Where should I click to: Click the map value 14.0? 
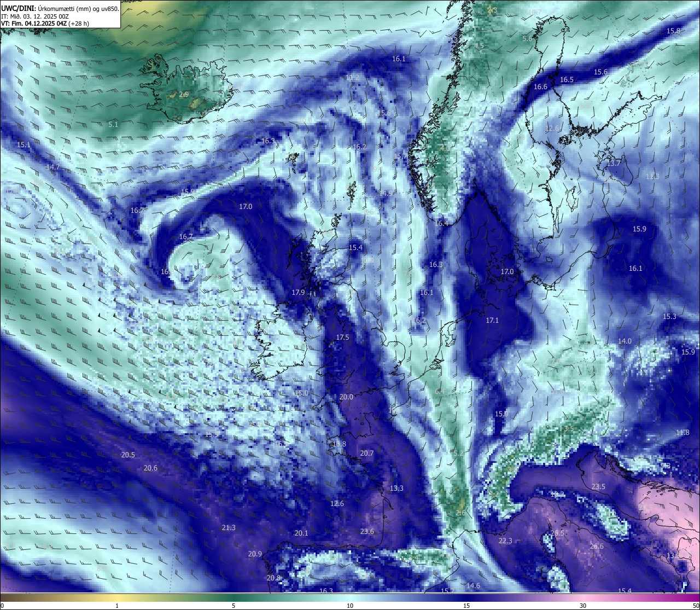[x=625, y=341]
